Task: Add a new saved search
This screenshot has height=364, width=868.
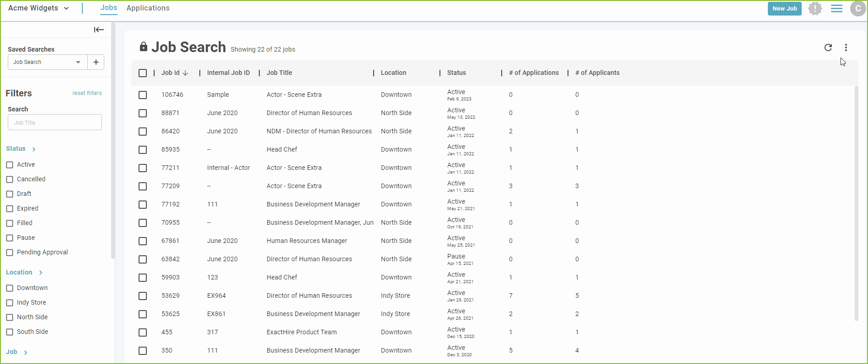Action: [x=96, y=62]
